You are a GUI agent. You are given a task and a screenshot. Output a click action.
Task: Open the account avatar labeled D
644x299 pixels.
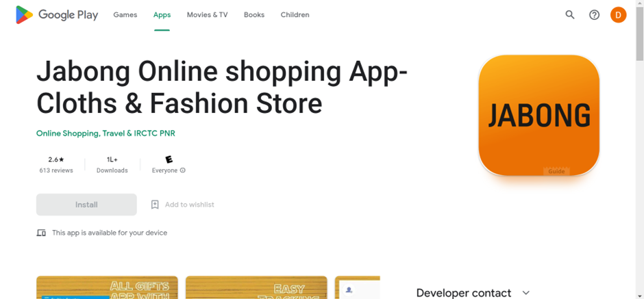[618, 15]
